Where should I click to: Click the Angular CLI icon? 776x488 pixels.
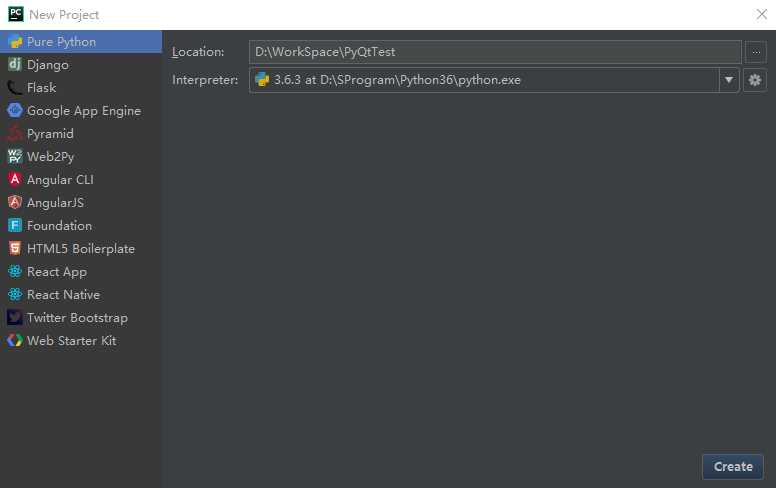15,179
